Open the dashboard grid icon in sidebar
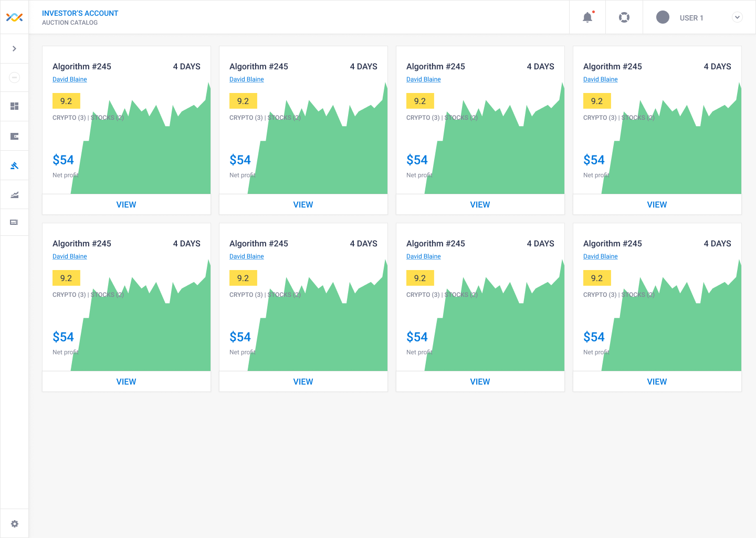The image size is (756, 538). (14, 106)
